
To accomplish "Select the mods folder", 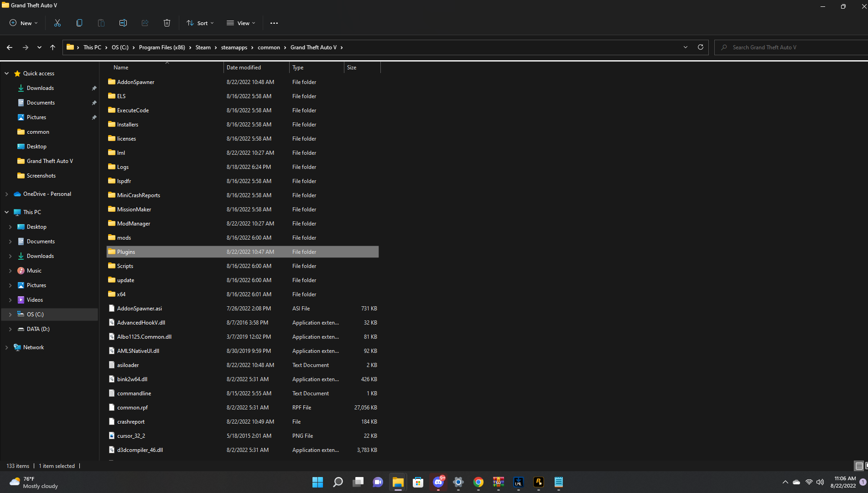I will point(124,238).
